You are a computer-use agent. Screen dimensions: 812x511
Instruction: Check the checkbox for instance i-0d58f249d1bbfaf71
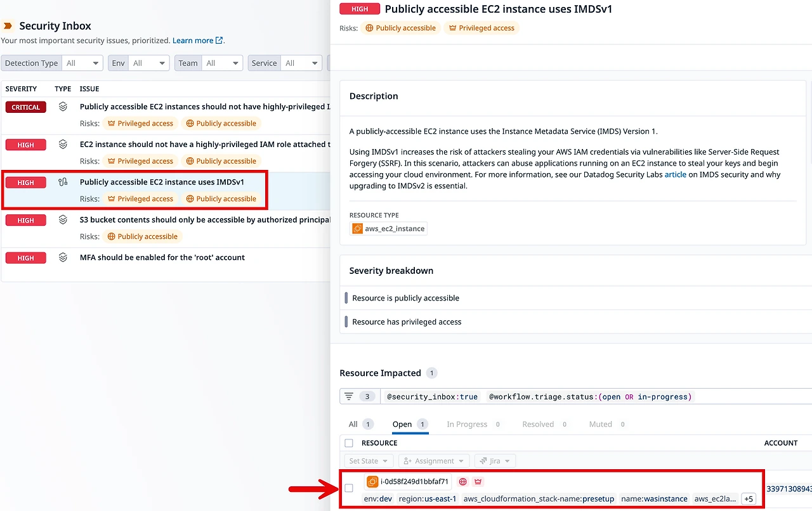tap(348, 488)
